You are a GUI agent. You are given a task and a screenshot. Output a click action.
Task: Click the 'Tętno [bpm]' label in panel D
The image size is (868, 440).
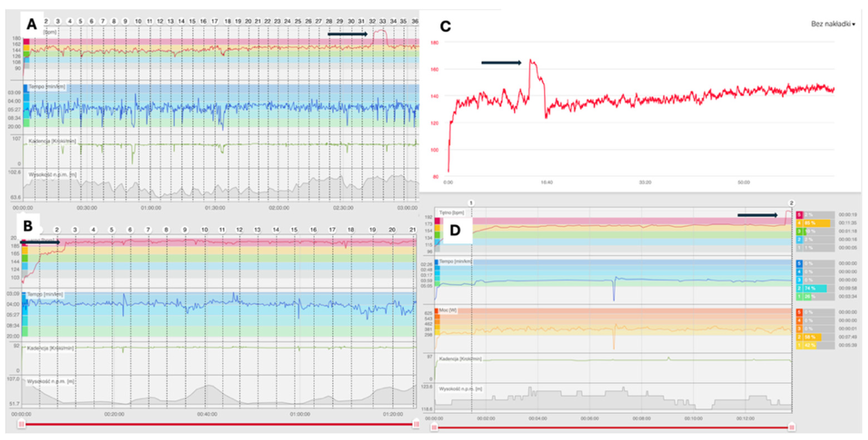451,213
